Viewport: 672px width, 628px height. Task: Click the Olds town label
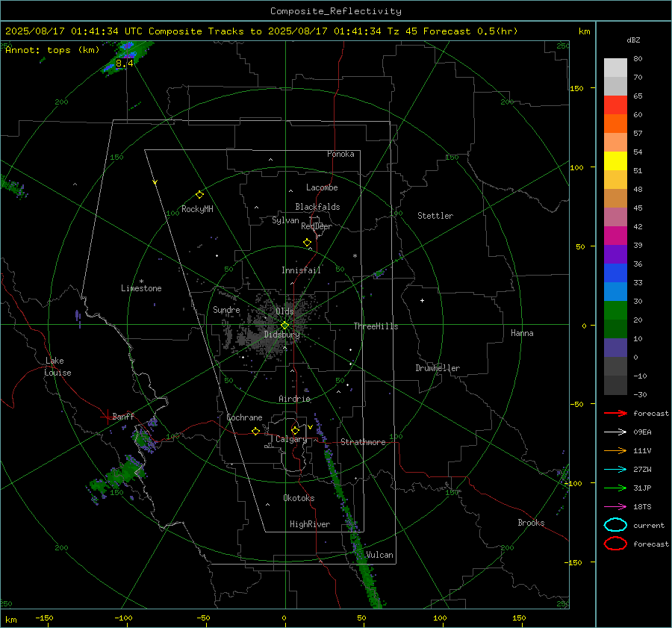[284, 311]
